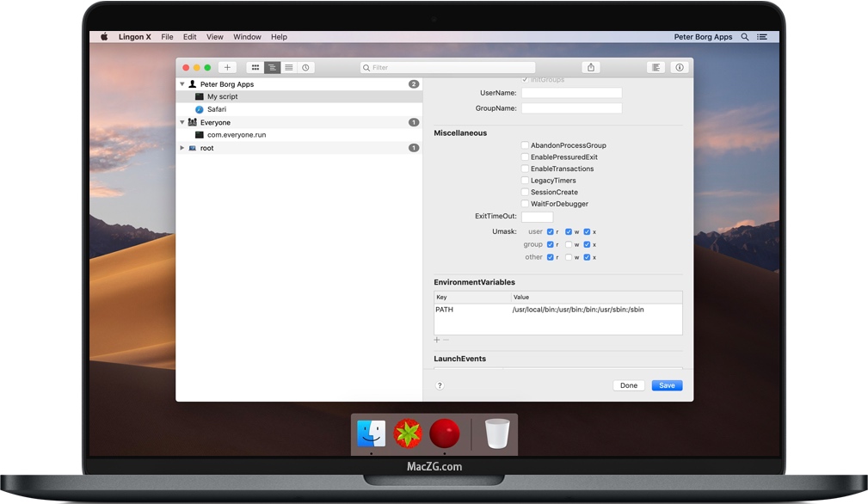Enable the group write permission toggle
The height and width of the screenshot is (504, 868).
click(x=569, y=244)
